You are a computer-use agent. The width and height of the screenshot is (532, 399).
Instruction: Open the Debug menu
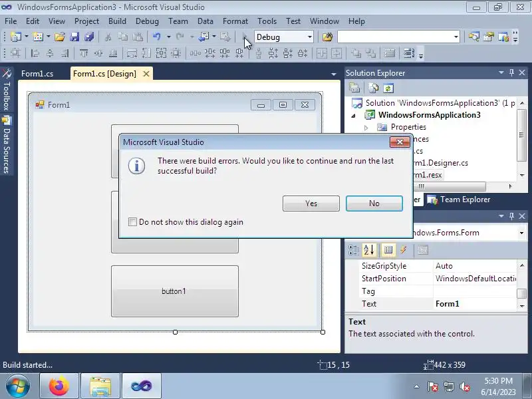coord(147,21)
